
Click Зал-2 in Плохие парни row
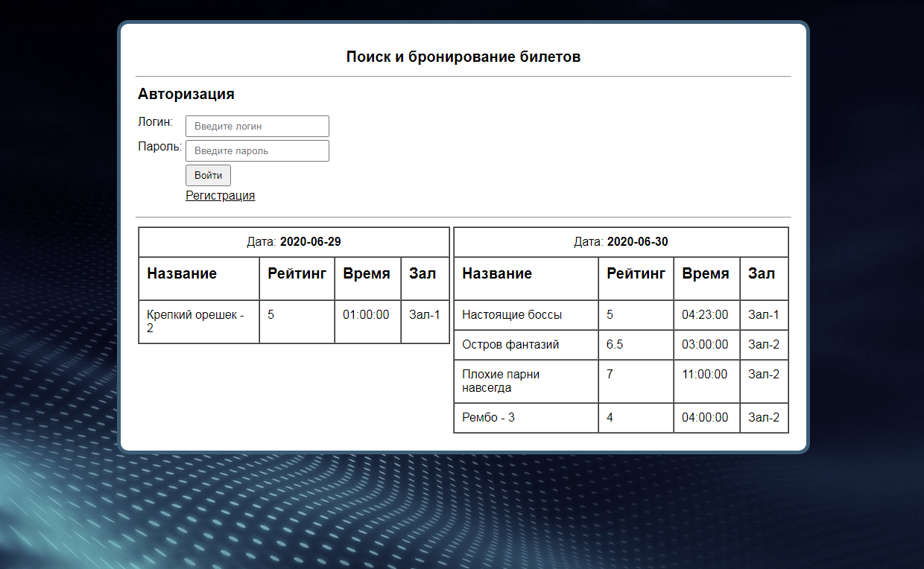click(764, 381)
